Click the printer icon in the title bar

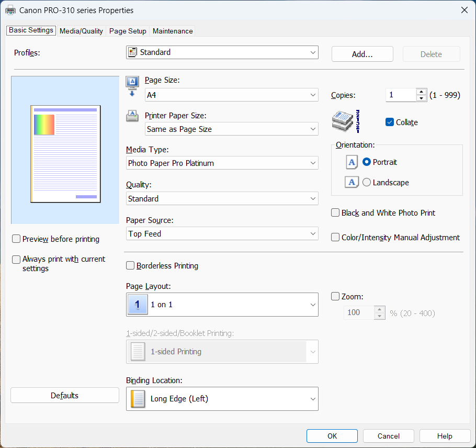coord(10,10)
